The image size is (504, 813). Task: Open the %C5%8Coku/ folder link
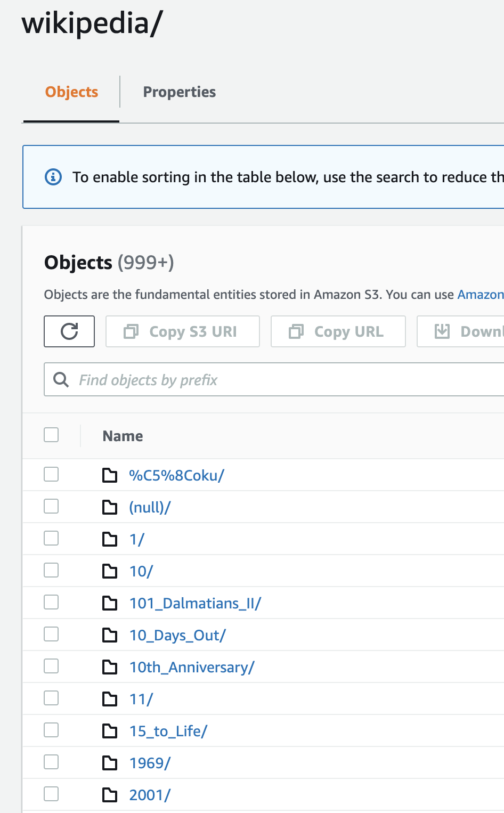177,475
